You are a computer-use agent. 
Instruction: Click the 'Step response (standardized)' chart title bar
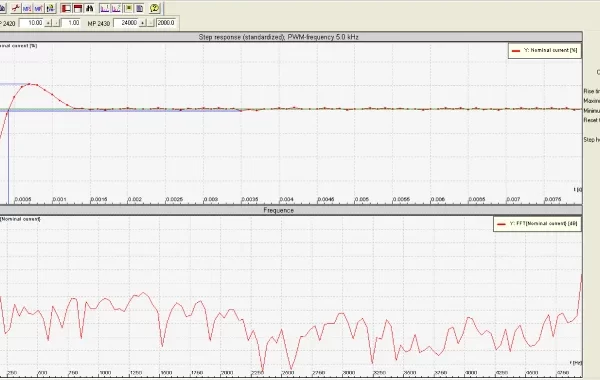pyautogui.click(x=291, y=37)
